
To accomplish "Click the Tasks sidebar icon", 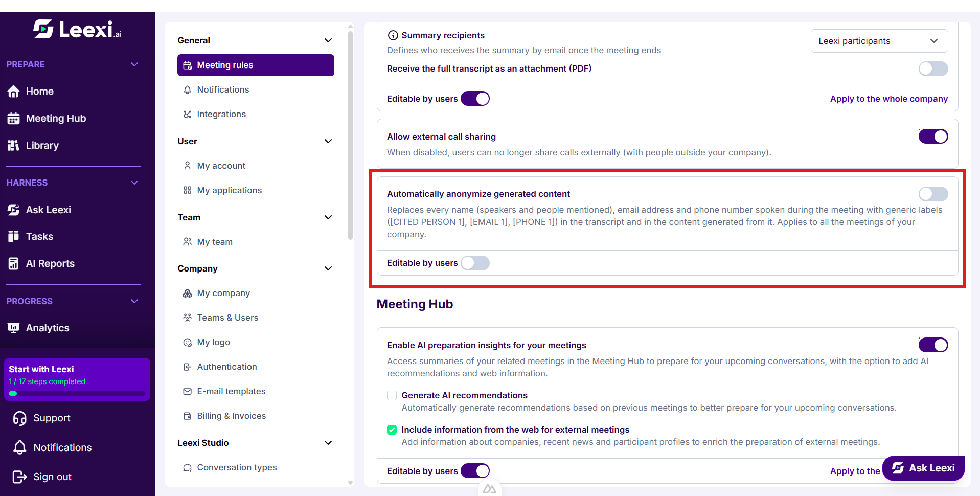I will (14, 236).
